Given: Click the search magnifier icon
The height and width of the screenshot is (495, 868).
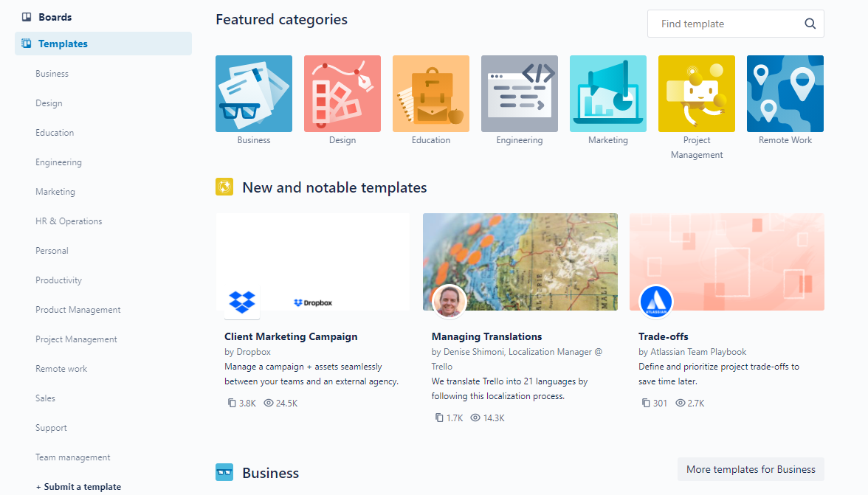Looking at the screenshot, I should tap(810, 24).
